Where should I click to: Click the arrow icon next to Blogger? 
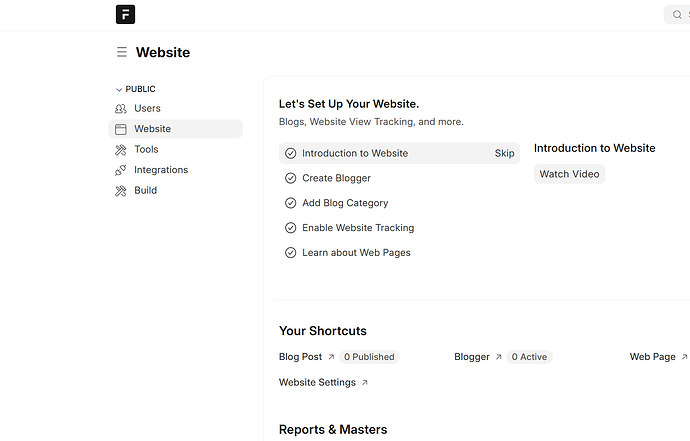point(499,357)
